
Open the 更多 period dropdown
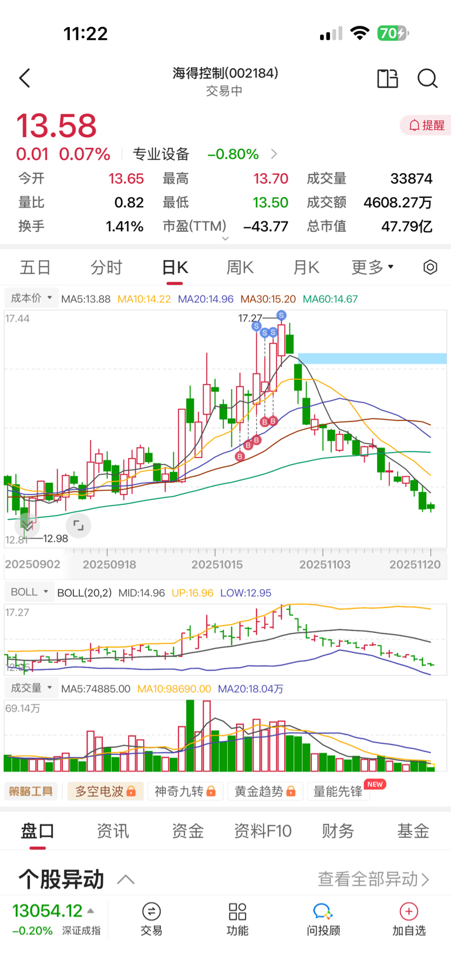372,267
